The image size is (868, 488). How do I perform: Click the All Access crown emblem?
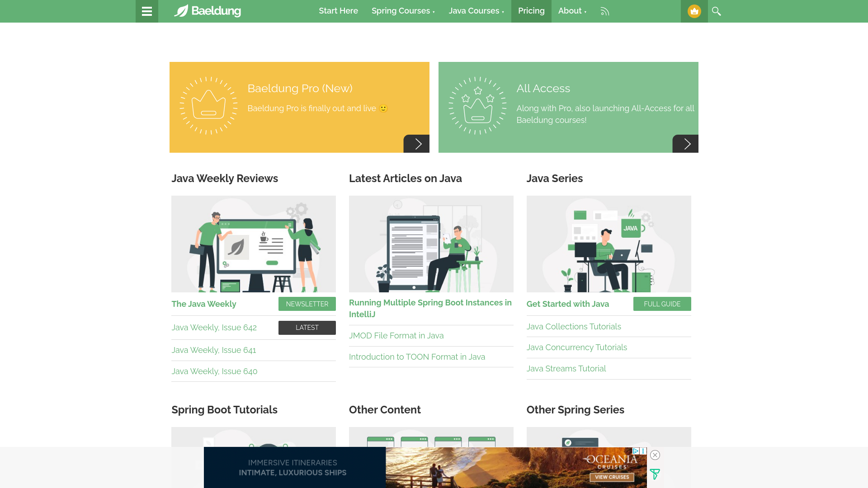[477, 106]
